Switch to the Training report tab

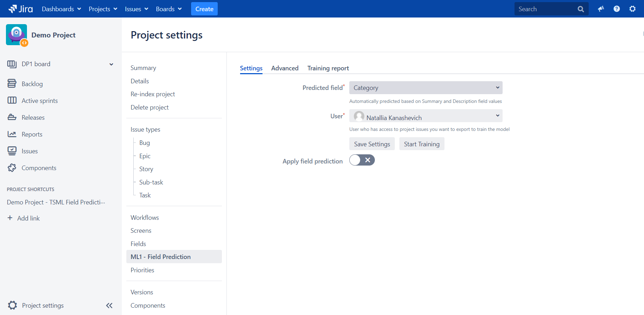328,68
